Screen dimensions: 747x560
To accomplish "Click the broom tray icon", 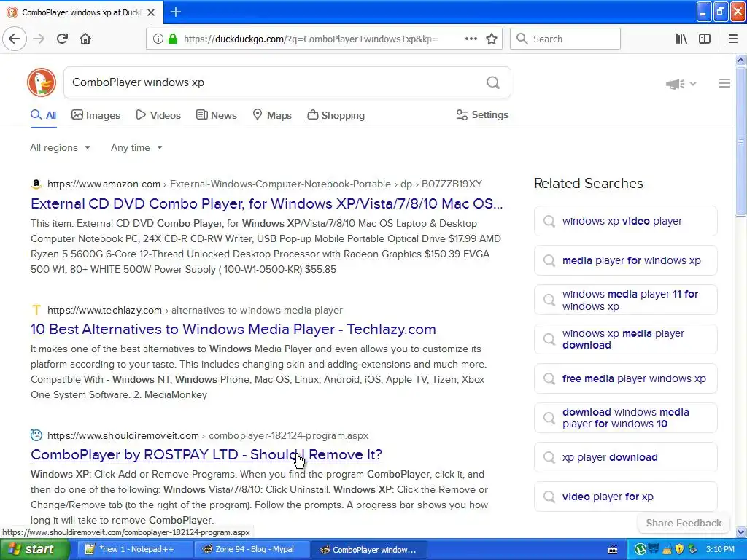I will pyautogui.click(x=667, y=549).
